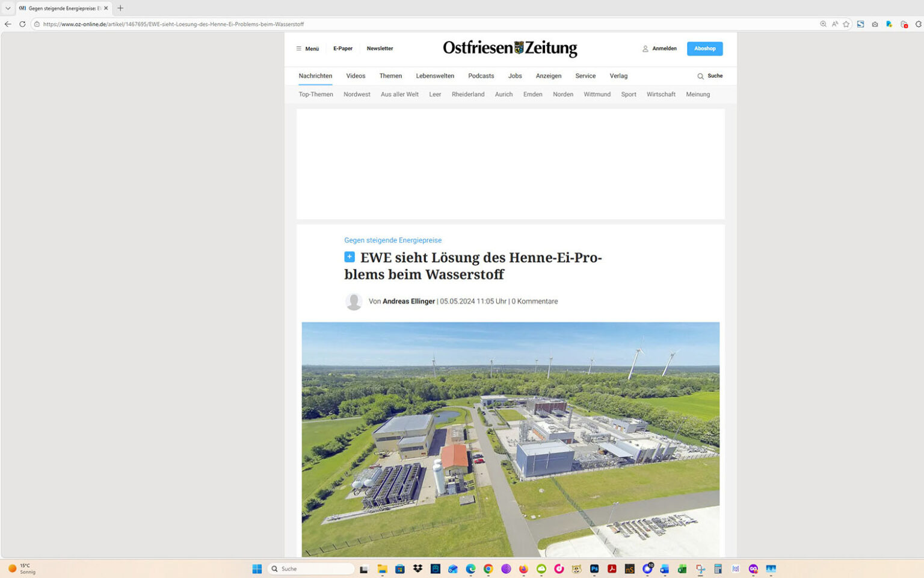
Task: Capture page with the camera screenshot icon
Action: tap(874, 23)
